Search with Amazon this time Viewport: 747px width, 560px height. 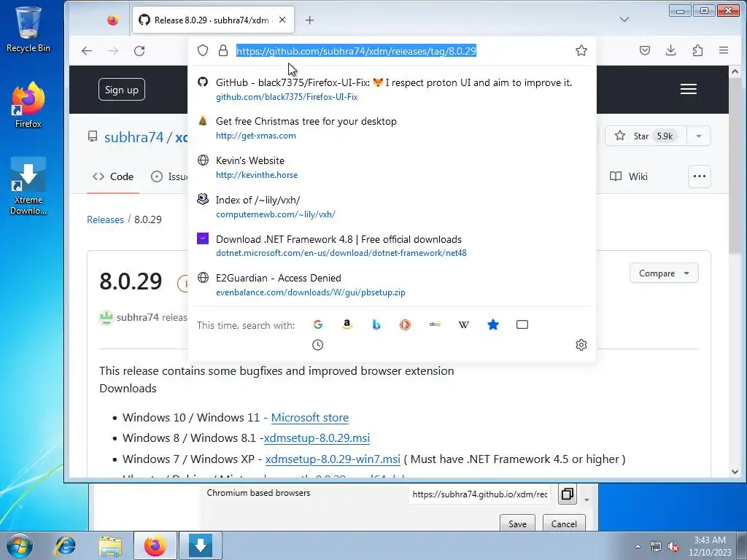coord(347,324)
